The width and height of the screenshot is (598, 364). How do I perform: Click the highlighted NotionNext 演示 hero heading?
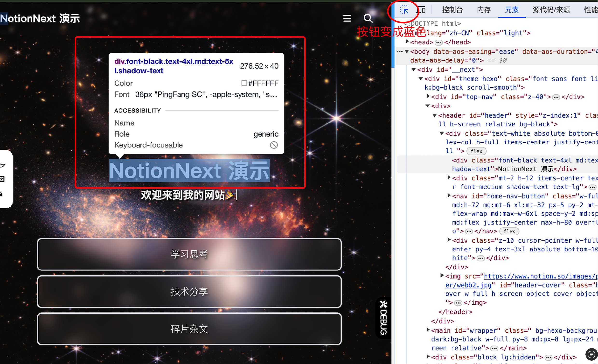click(189, 170)
